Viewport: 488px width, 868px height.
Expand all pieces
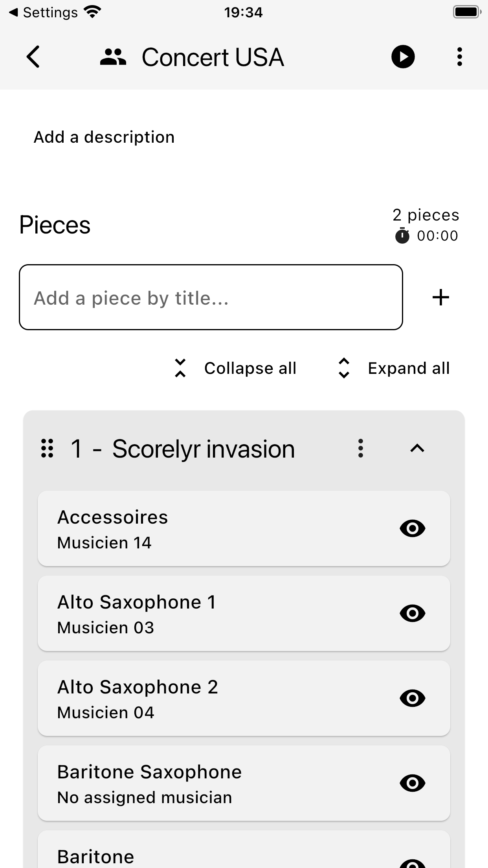coord(394,368)
